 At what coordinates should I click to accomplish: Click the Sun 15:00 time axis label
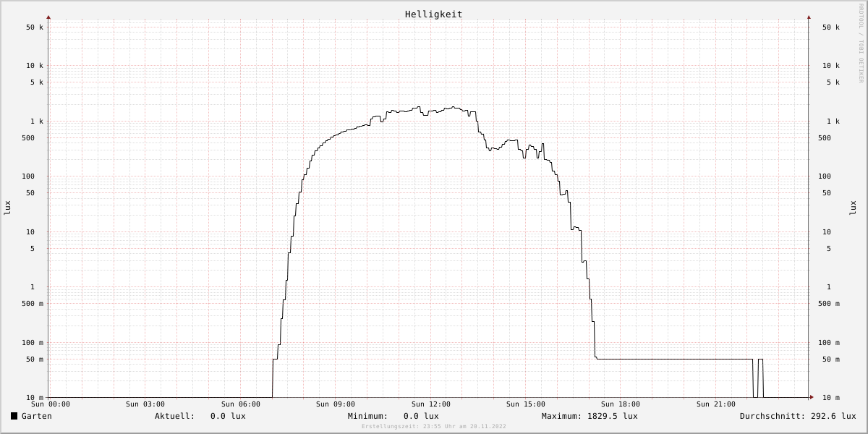pos(526,404)
